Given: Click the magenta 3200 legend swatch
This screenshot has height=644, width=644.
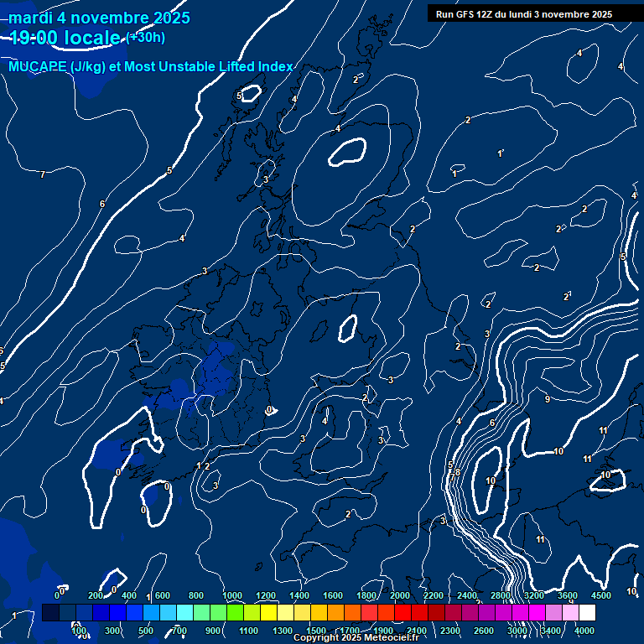Looking at the screenshot, I should (537, 613).
